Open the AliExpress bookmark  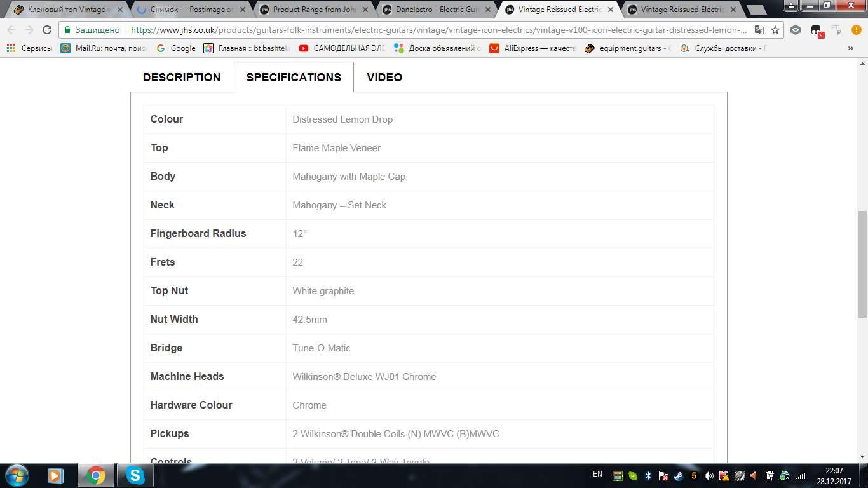tap(532, 48)
